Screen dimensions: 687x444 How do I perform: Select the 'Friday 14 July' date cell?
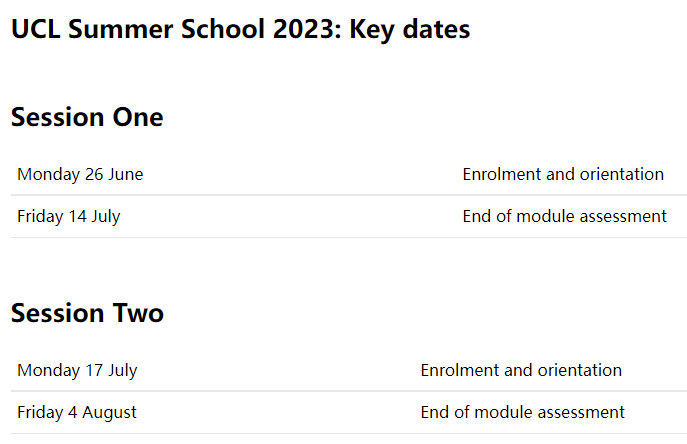coord(69,216)
